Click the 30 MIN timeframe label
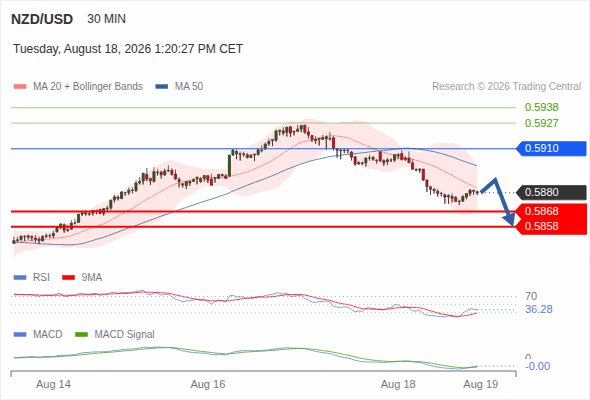 (106, 19)
